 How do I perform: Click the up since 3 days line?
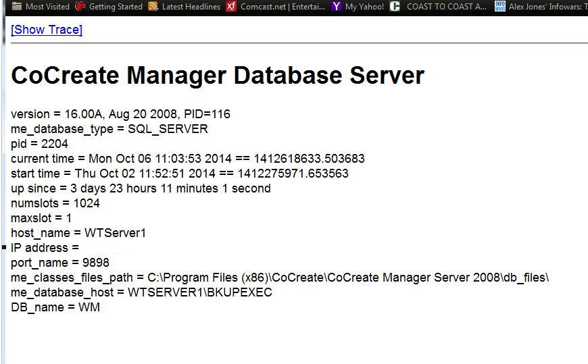point(141,188)
